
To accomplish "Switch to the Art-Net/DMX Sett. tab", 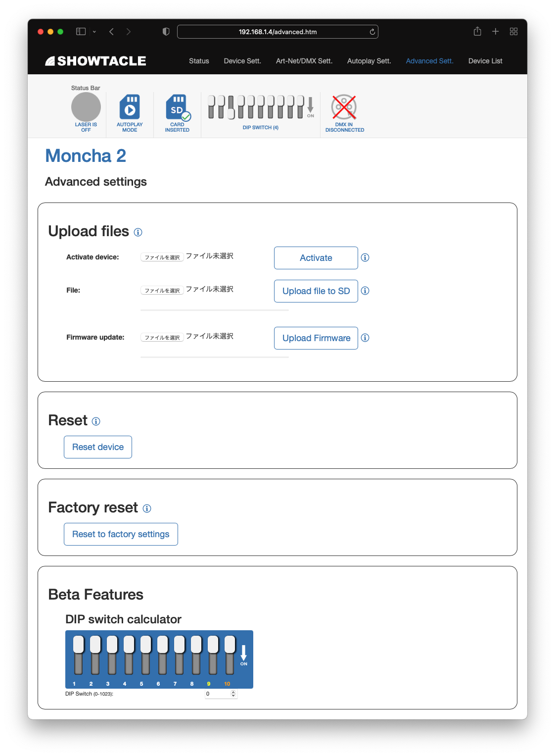I will pyautogui.click(x=304, y=61).
